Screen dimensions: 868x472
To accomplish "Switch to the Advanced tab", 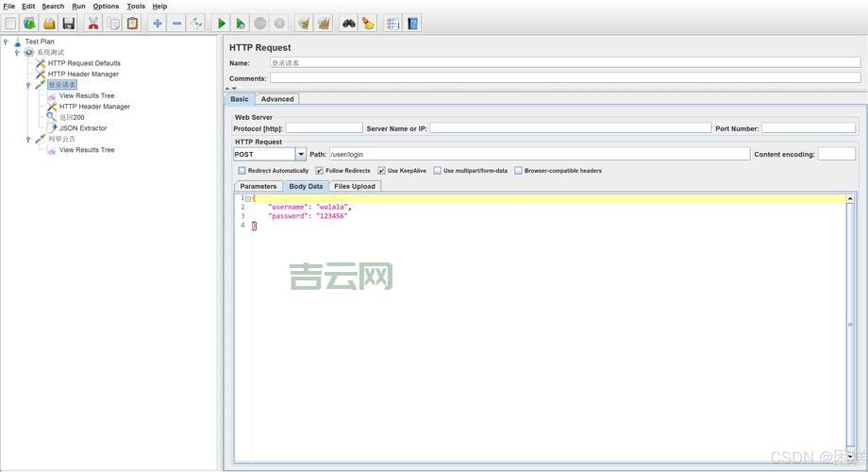I will (x=277, y=99).
